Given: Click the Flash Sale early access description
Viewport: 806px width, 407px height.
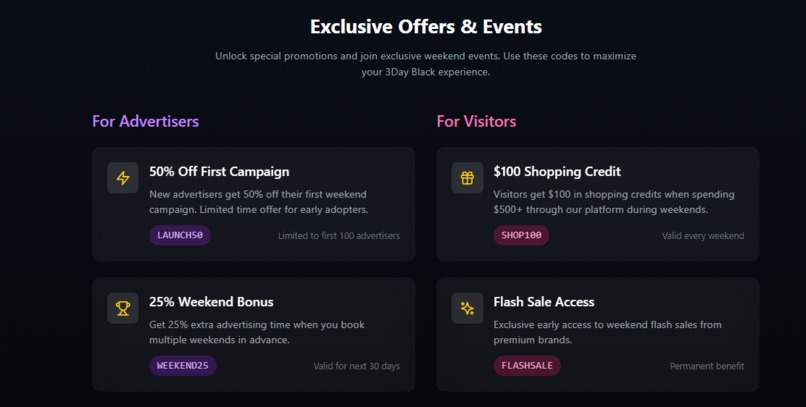Looking at the screenshot, I should point(608,332).
